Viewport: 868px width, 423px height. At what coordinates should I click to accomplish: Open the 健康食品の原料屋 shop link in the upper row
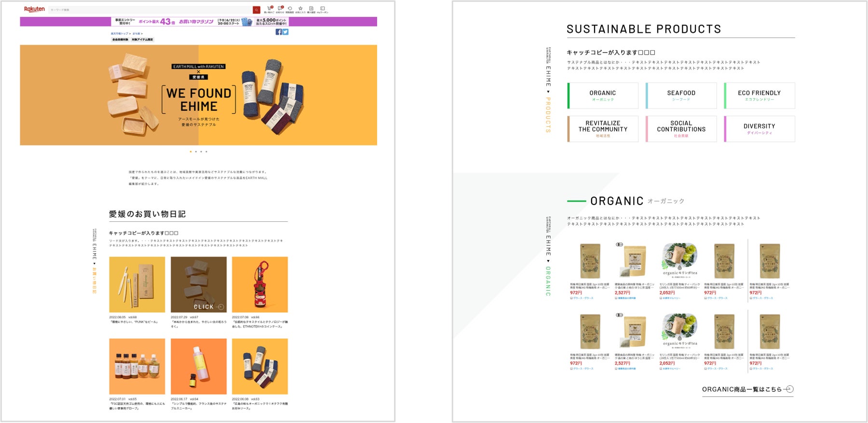point(626,298)
